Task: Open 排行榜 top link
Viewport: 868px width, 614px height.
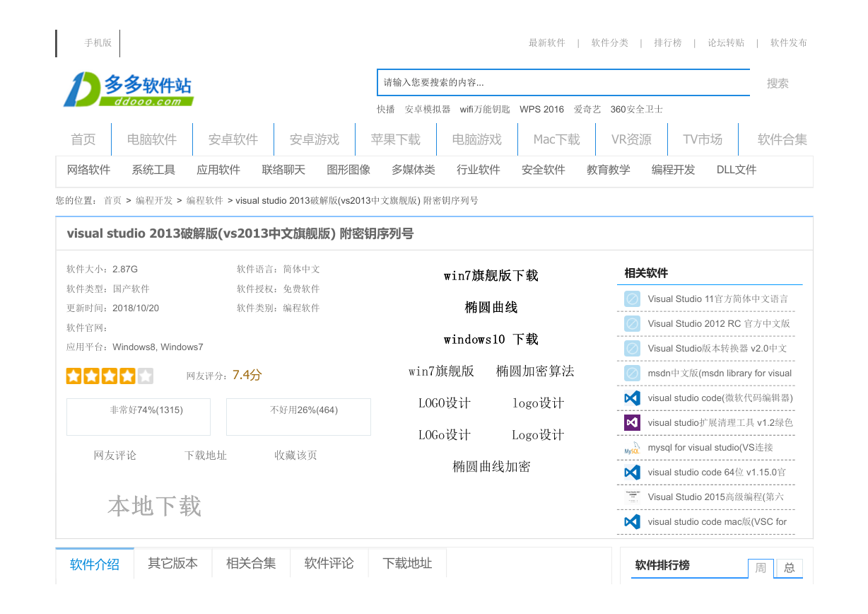Action: (x=668, y=43)
